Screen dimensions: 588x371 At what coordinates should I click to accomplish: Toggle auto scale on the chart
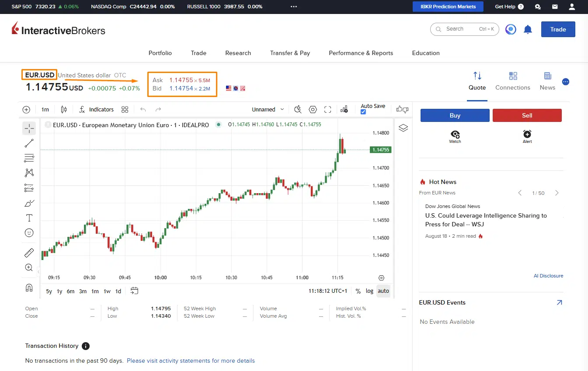(383, 291)
